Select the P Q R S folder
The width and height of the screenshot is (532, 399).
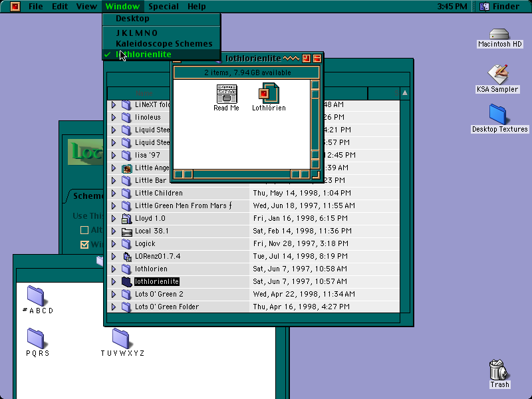[x=36, y=338]
